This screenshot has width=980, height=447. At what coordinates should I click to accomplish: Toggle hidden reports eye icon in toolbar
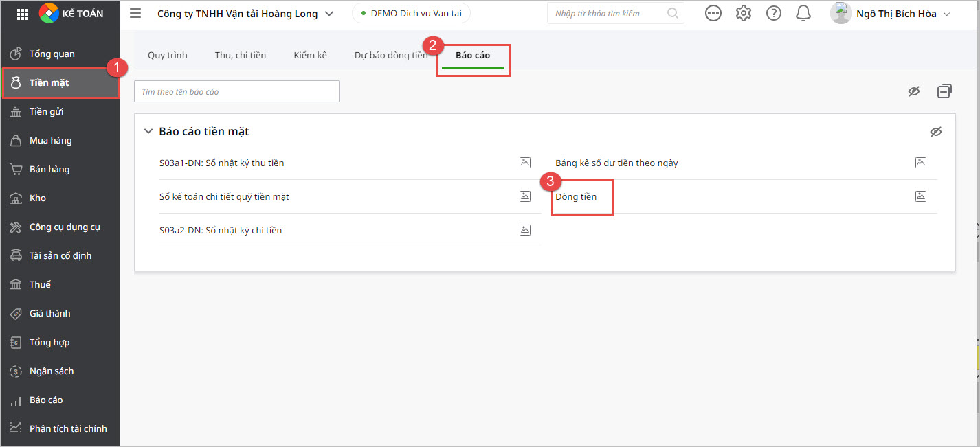pyautogui.click(x=913, y=91)
